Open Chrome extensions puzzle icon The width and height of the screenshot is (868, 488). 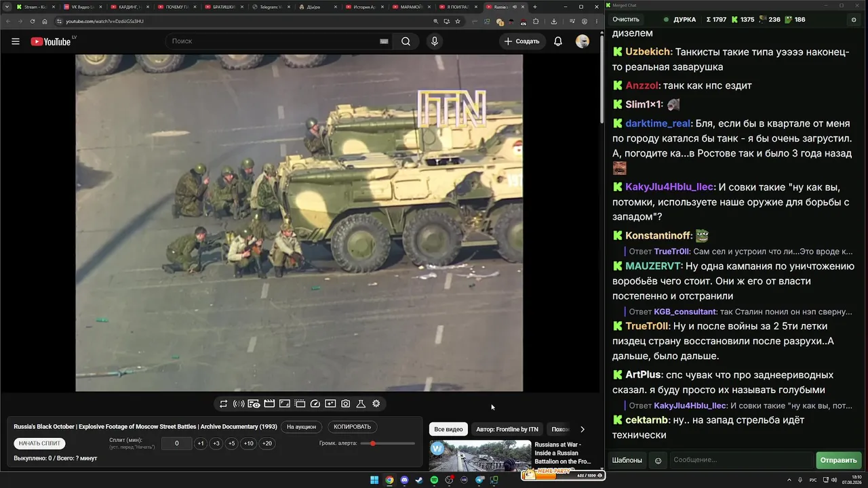pyautogui.click(x=536, y=22)
